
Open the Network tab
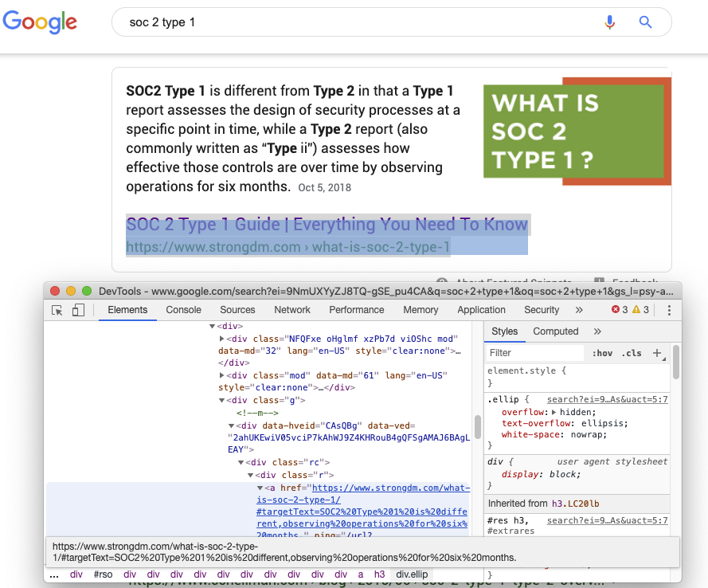pyautogui.click(x=292, y=310)
